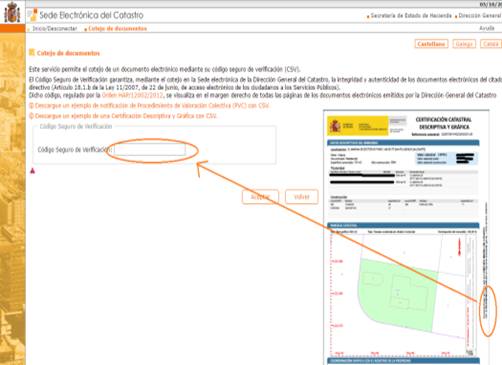
Task: Download the Certificación Descriptiva y Gráfica example
Action: (x=126, y=116)
